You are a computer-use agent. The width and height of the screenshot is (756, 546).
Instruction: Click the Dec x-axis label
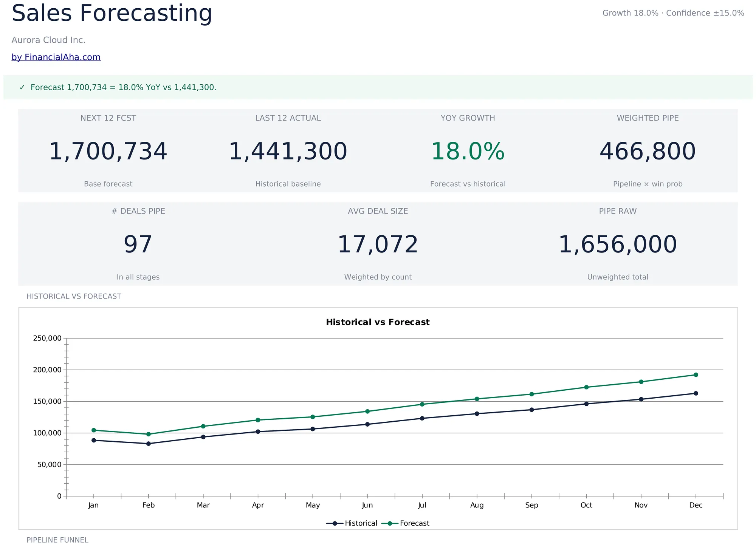[x=696, y=506]
